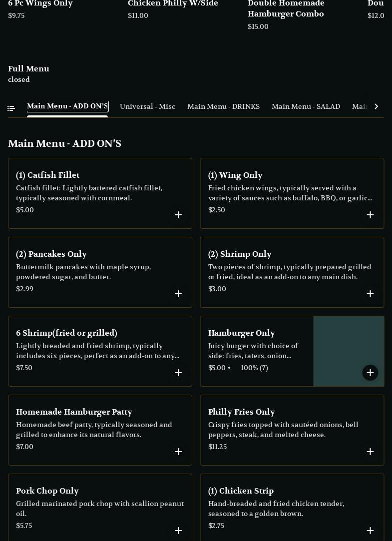Add Homemade Hamburger Patty with plus icon

point(178,452)
